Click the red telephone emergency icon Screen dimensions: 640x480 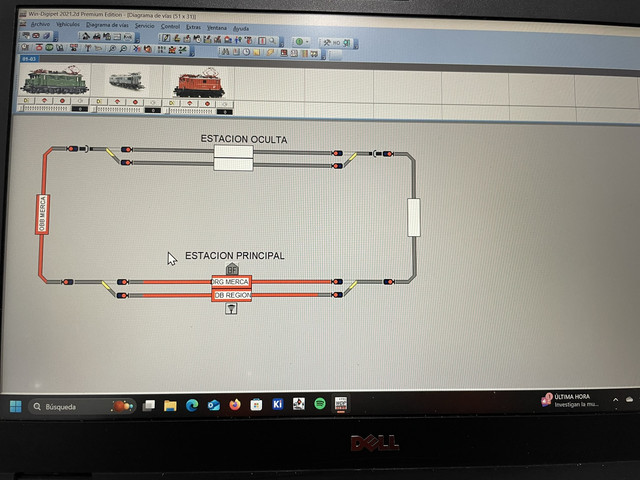click(36, 36)
